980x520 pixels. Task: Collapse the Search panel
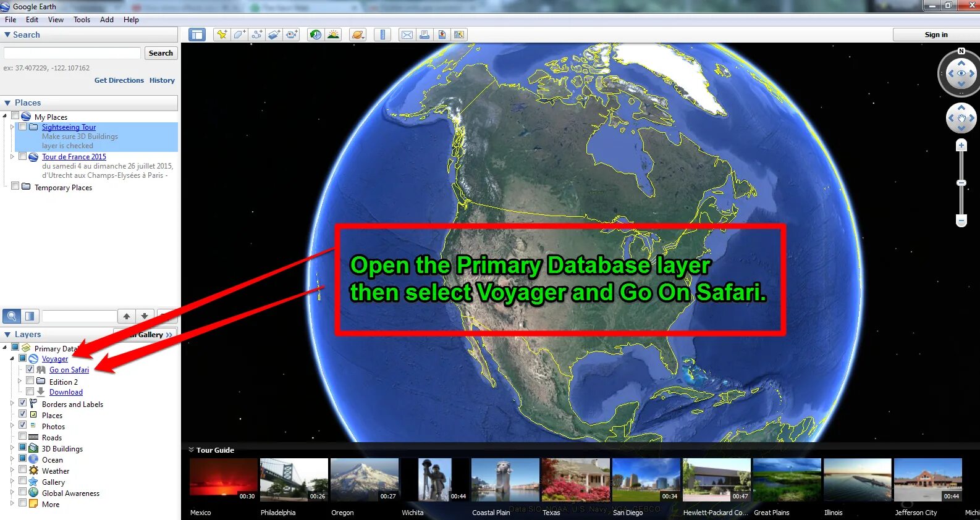click(x=7, y=35)
